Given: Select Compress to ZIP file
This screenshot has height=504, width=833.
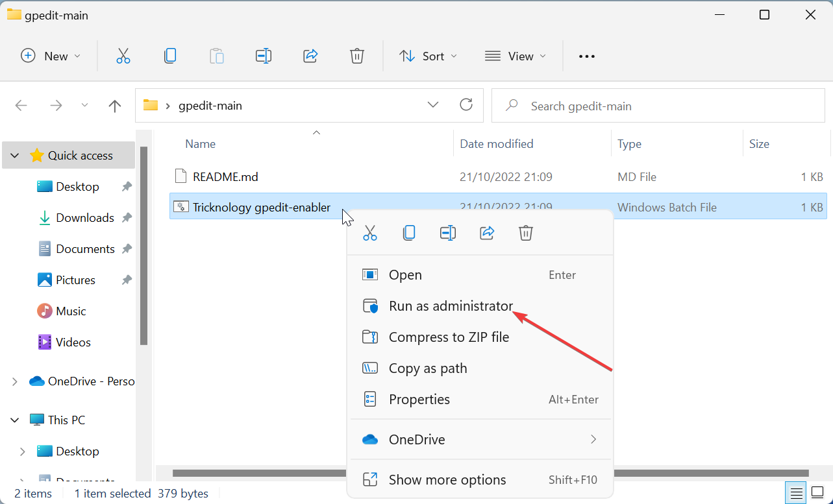Looking at the screenshot, I should pyautogui.click(x=480, y=337).
